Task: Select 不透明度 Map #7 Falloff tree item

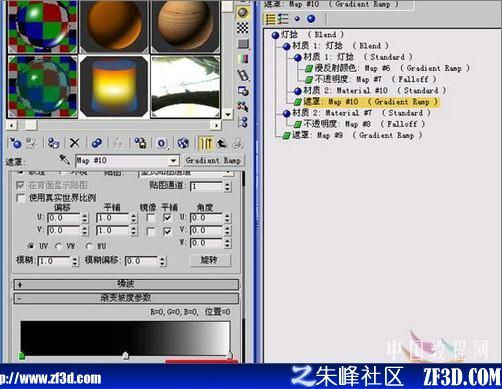Action: coord(371,79)
